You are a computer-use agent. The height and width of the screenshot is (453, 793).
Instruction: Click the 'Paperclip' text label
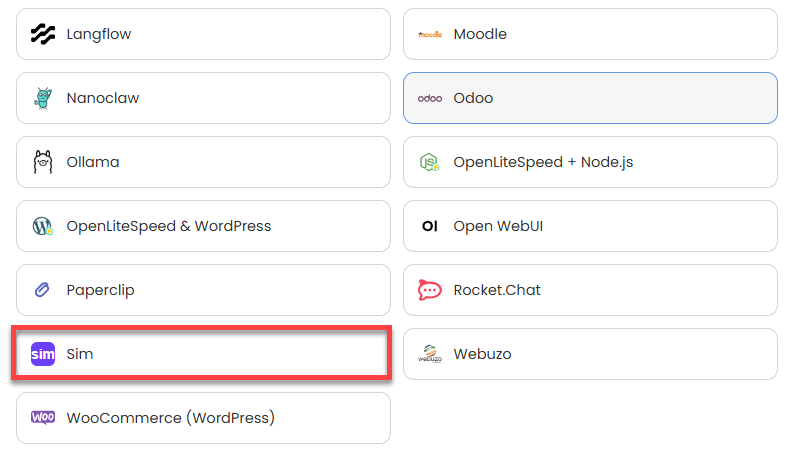click(101, 290)
